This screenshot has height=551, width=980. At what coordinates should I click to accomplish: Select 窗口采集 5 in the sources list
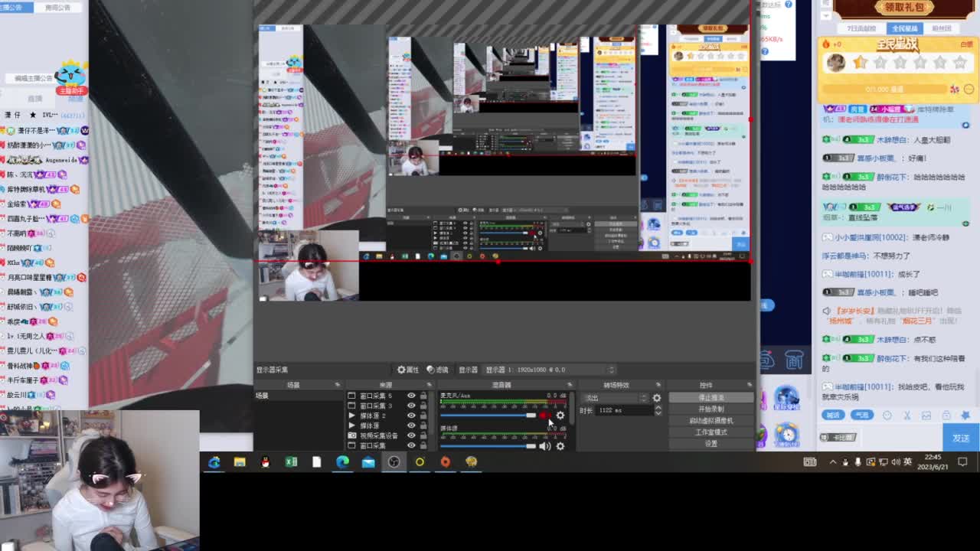pos(376,396)
